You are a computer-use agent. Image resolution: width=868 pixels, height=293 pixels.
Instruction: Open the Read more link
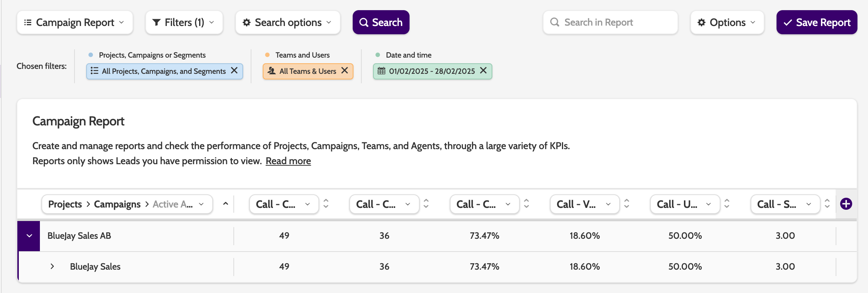click(288, 161)
